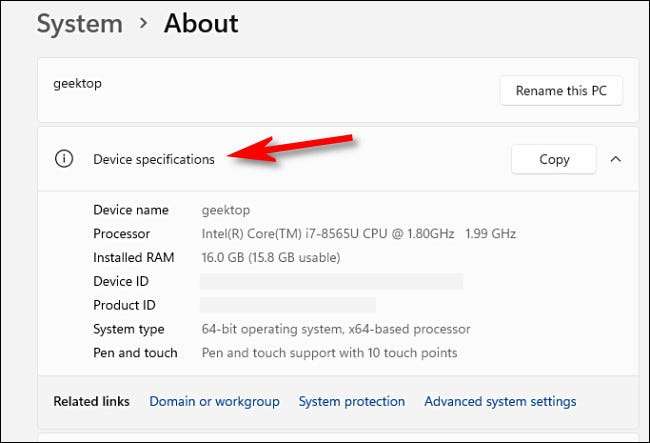This screenshot has height=443, width=650.
Task: Click the redacted Product ID value
Action: (x=288, y=305)
